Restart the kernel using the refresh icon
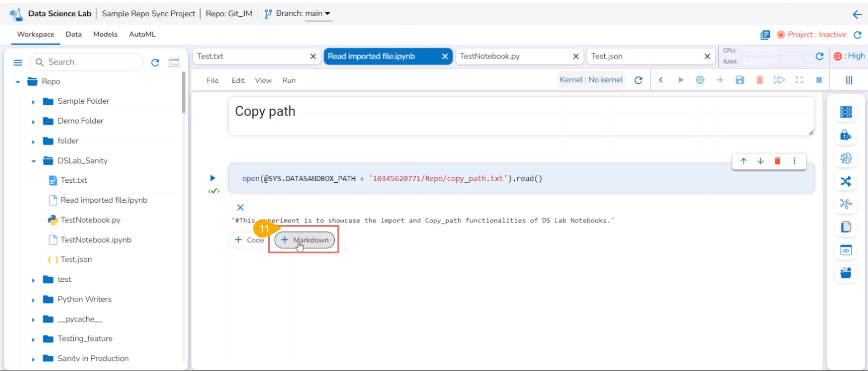 pyautogui.click(x=638, y=80)
